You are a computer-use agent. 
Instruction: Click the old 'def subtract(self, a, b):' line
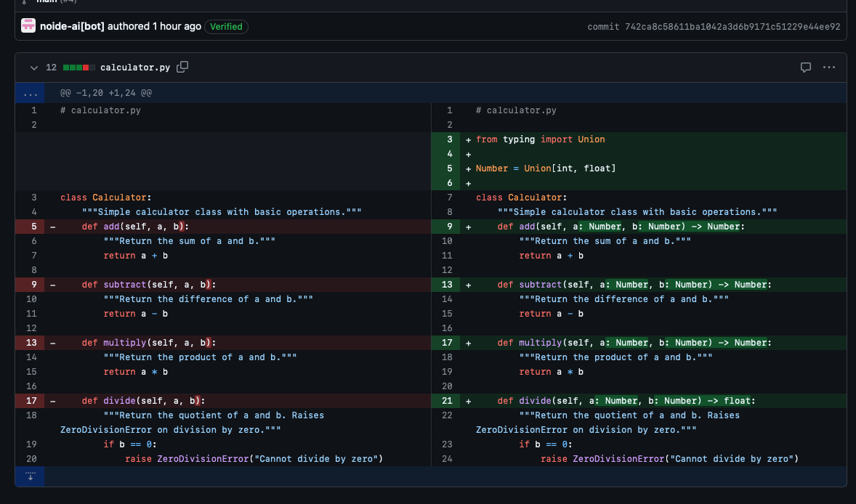(148, 285)
